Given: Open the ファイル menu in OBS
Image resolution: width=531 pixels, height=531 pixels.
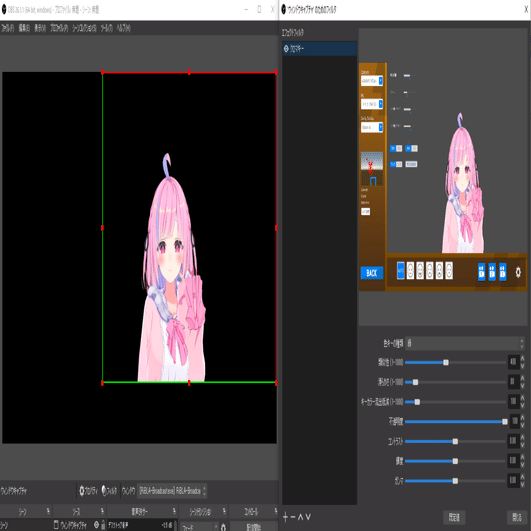Looking at the screenshot, I should coord(7,28).
